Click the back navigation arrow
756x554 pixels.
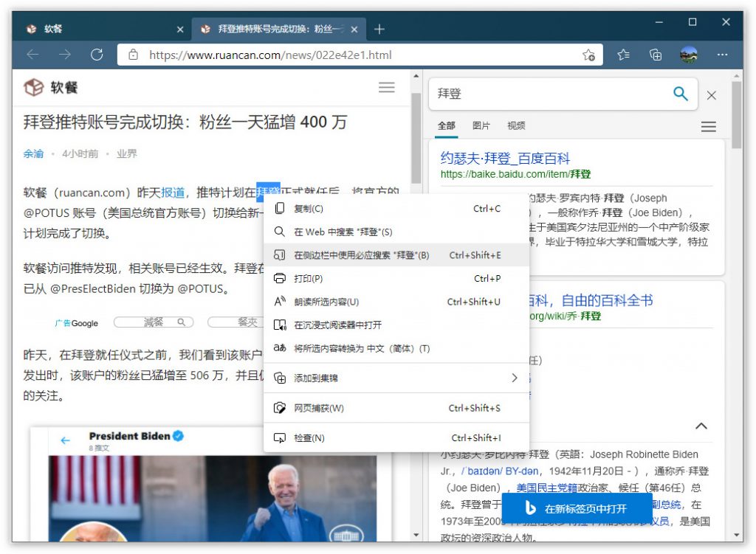(x=32, y=55)
